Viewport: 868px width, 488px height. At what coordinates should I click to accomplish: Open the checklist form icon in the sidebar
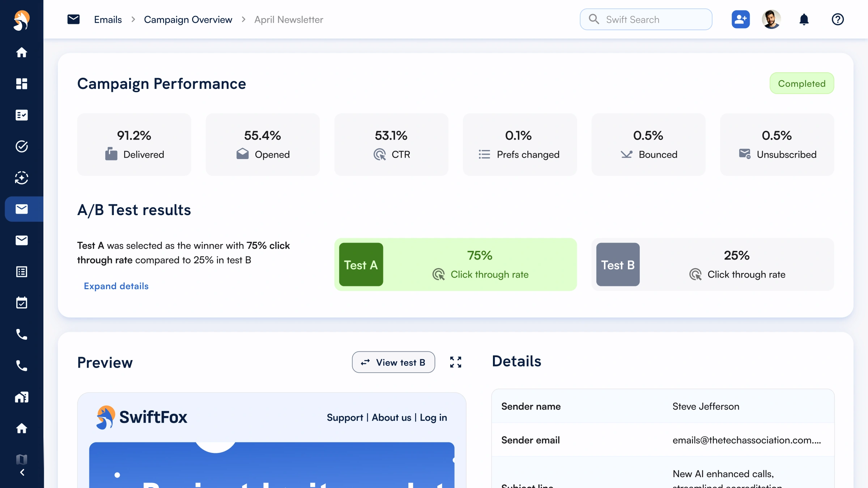pos(22,115)
